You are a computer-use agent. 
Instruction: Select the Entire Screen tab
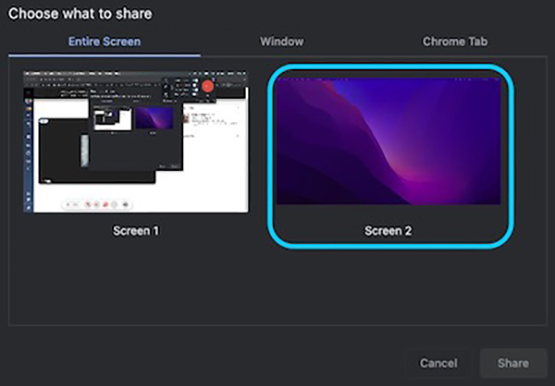point(104,41)
